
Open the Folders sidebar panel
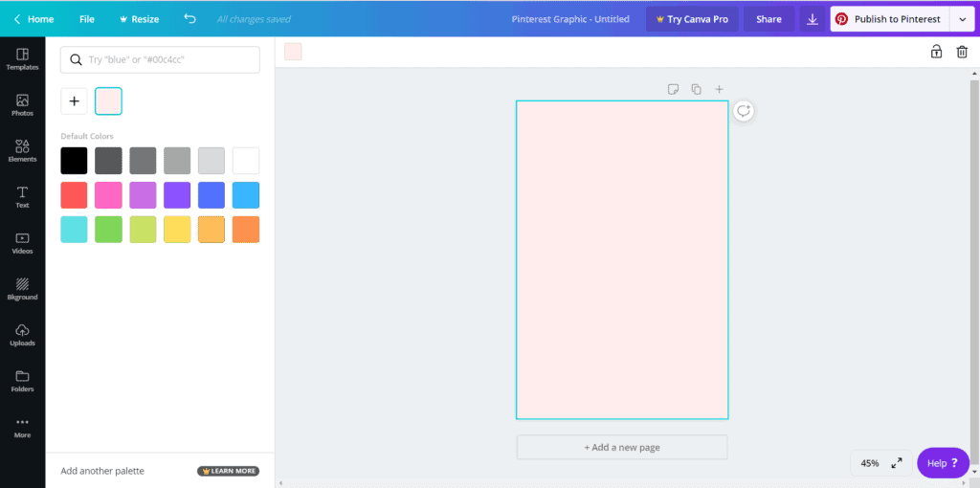tap(23, 381)
